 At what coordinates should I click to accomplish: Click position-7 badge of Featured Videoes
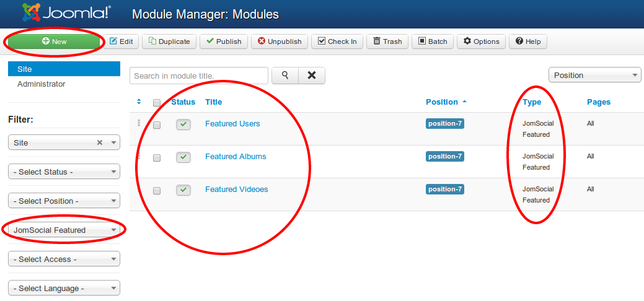click(445, 189)
